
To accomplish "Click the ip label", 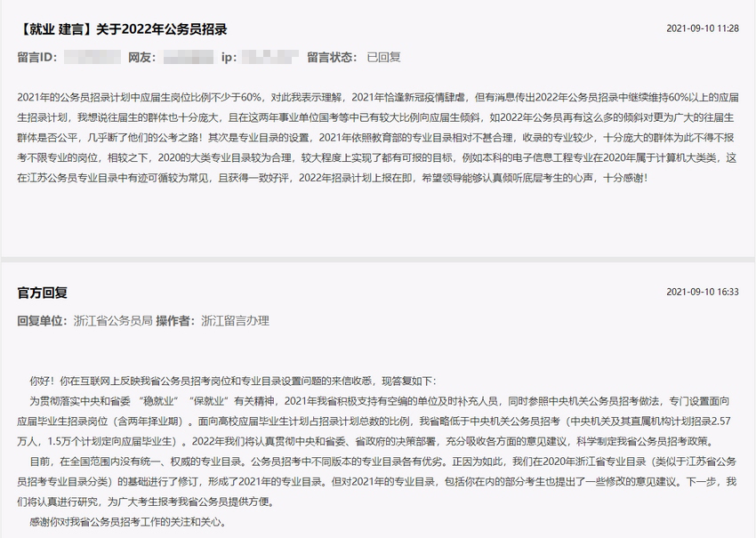I will (x=229, y=57).
